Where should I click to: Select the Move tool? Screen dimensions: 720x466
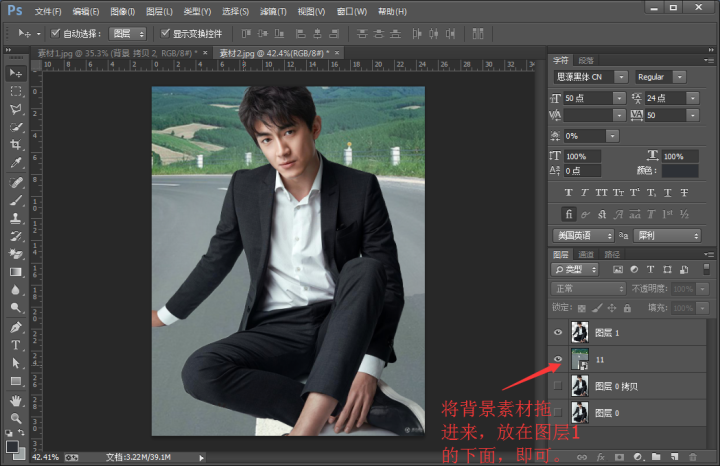(x=16, y=73)
